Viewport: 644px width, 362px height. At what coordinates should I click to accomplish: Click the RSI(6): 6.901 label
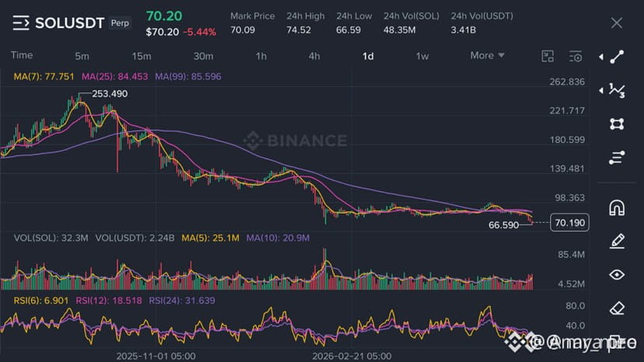pos(41,301)
